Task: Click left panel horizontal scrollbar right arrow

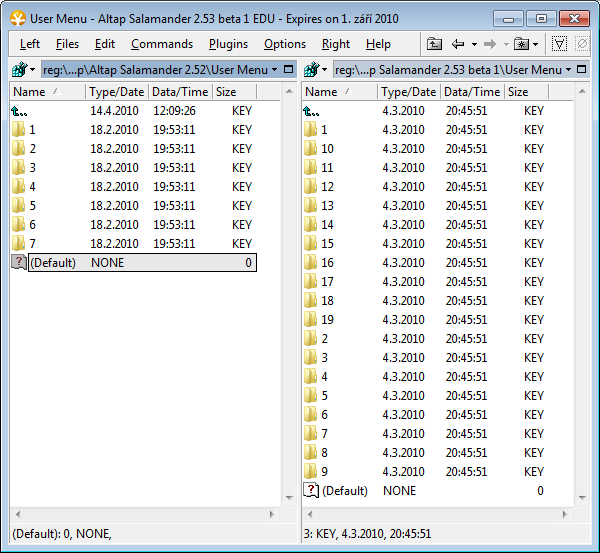Action: pos(272,514)
